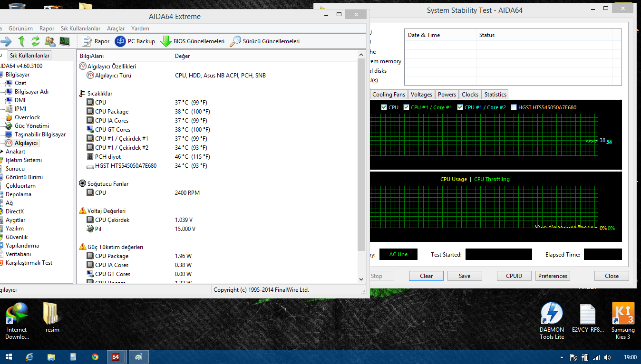Click the green up arrow toolbar icon

coord(21,41)
